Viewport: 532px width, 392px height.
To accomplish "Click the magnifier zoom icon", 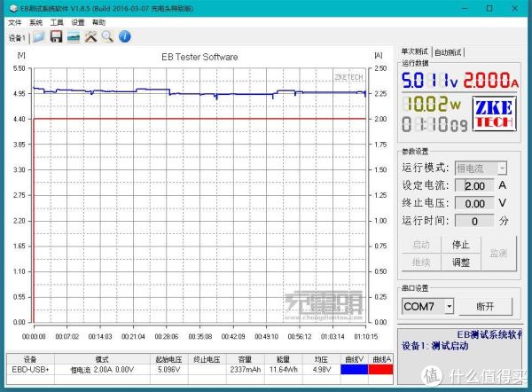I will (x=107, y=36).
